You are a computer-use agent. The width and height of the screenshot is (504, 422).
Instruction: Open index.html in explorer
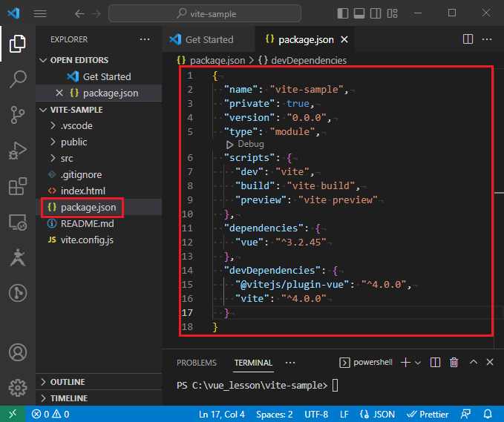pyautogui.click(x=99, y=191)
